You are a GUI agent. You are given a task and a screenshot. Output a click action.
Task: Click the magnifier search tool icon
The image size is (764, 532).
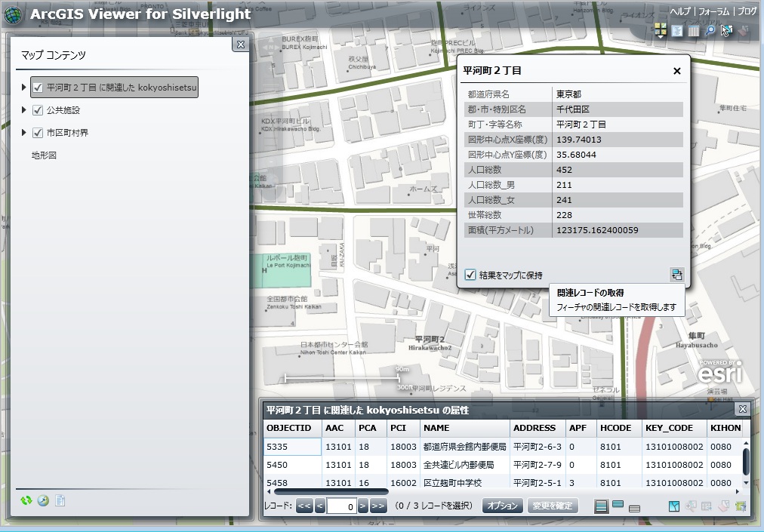point(710,31)
